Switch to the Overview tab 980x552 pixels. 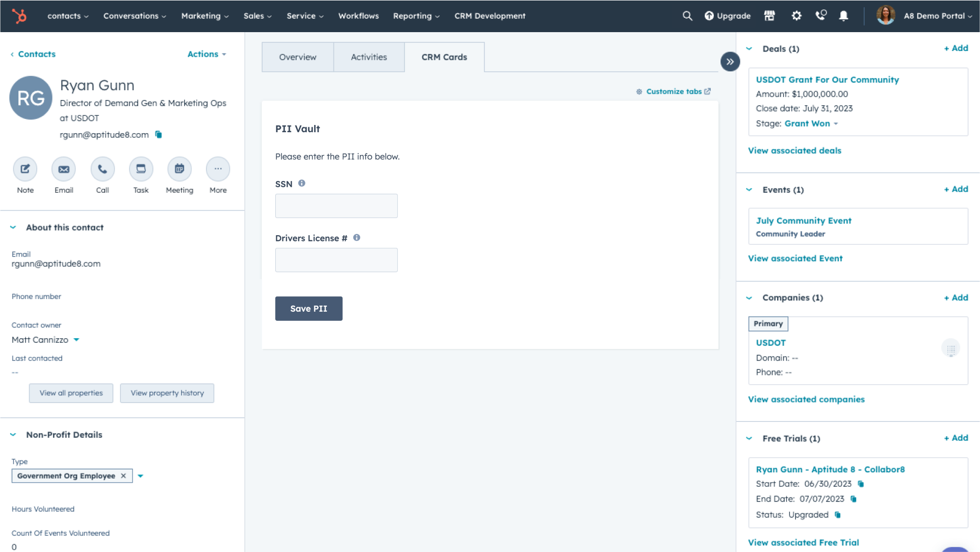[298, 57]
